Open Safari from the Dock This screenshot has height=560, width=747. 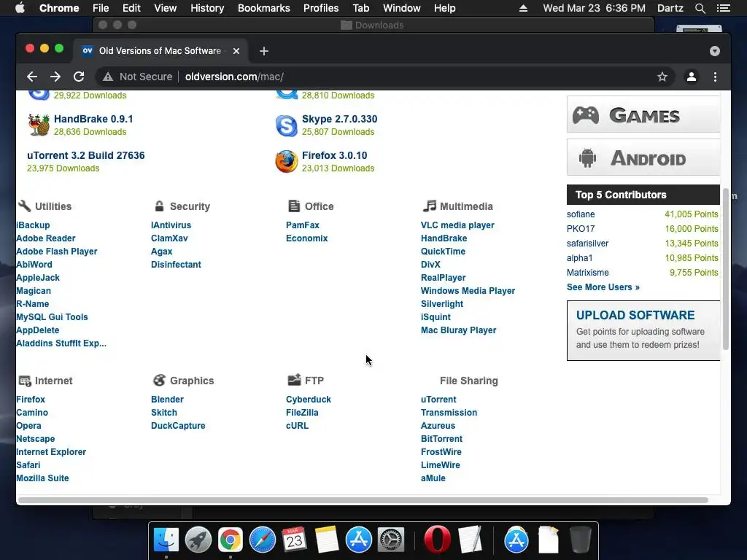pyautogui.click(x=263, y=540)
